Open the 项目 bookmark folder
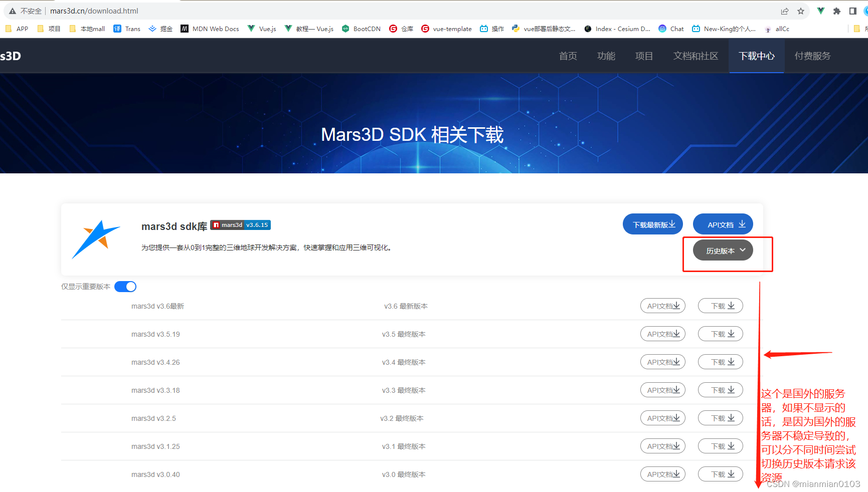 click(49, 29)
